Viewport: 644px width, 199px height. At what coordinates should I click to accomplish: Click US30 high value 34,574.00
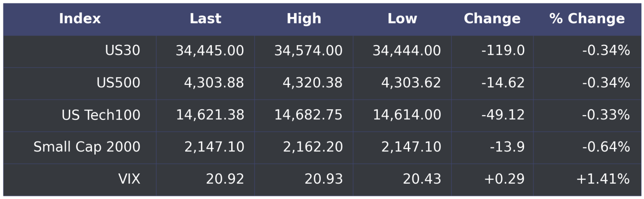(x=308, y=51)
